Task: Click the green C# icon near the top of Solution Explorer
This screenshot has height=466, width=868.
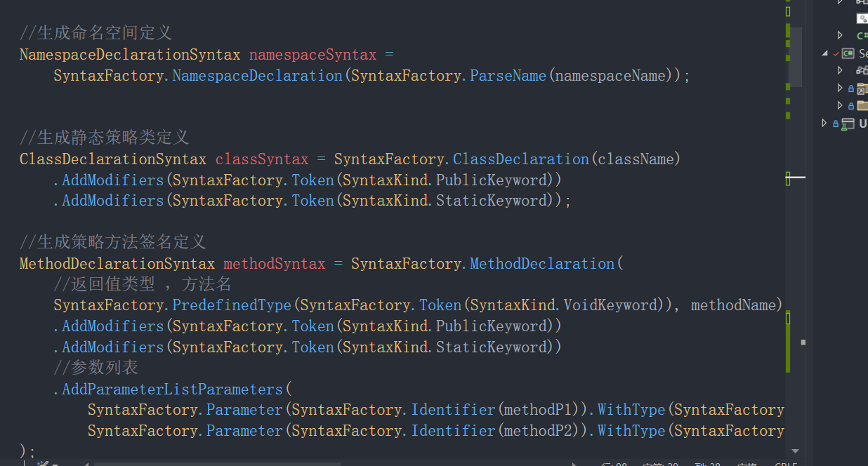Action: [x=861, y=35]
